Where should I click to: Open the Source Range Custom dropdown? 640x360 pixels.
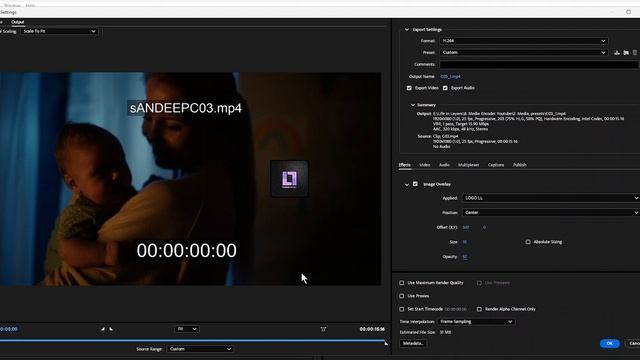pyautogui.click(x=200, y=349)
